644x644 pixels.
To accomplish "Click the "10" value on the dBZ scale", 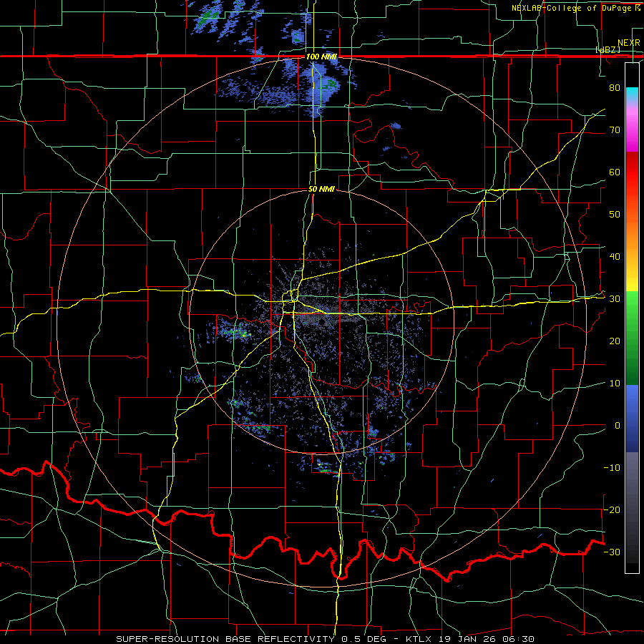I will [x=615, y=384].
